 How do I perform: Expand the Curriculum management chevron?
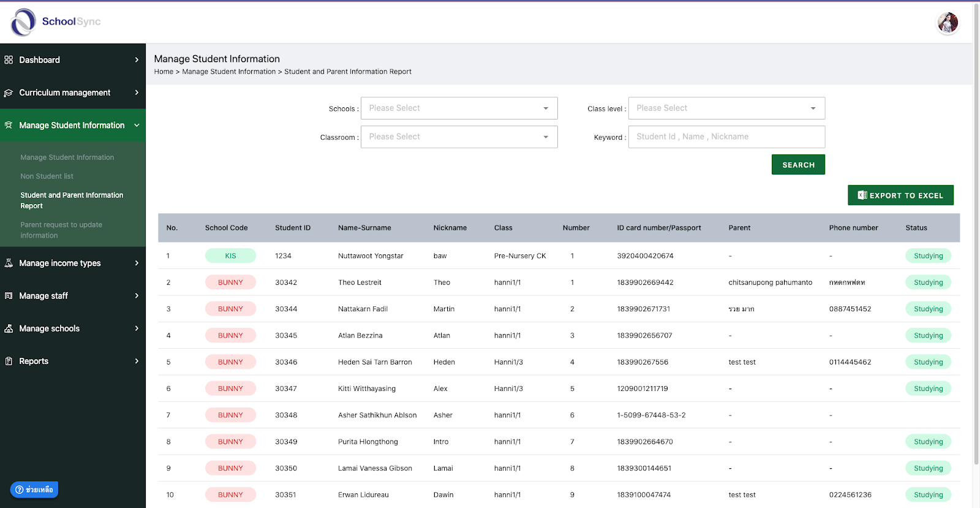click(137, 93)
